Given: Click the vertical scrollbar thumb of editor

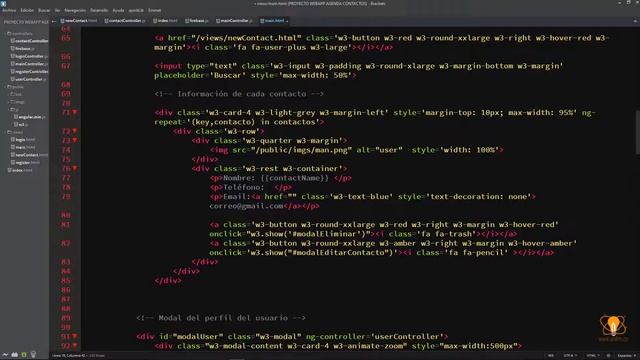Looking at the screenshot, I should coord(638,132).
